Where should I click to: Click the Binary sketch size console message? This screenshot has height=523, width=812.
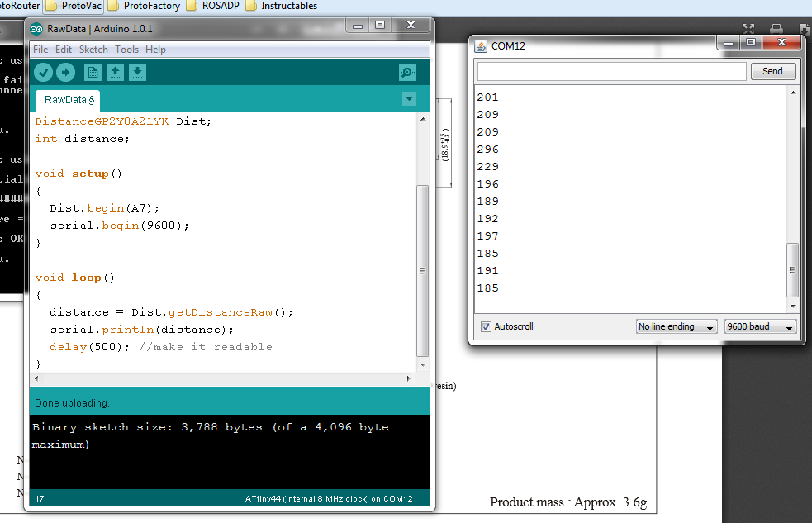pos(211,435)
